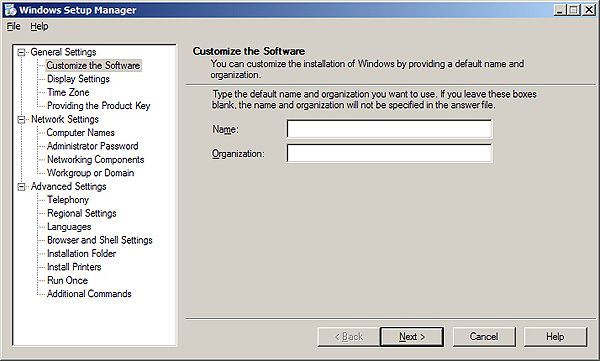Select Display Settings in the tree
The width and height of the screenshot is (600, 361).
coord(78,79)
